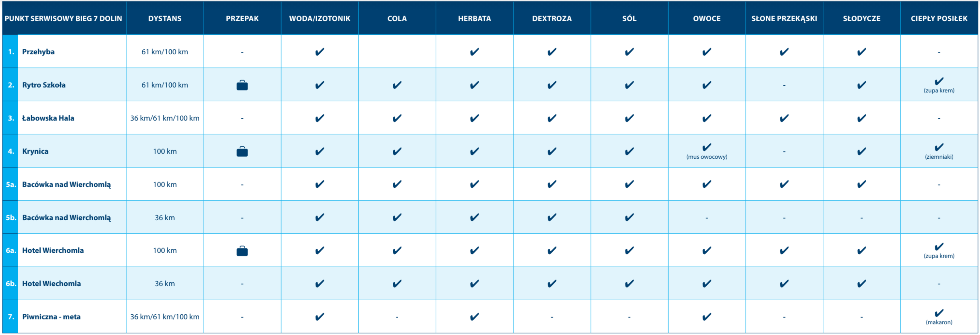The image size is (980, 335).
Task: Click the mus owocowy checkmark in Krynica row
Action: [706, 147]
